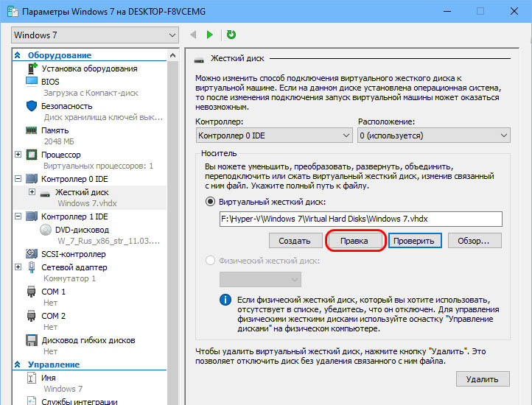Click the W_7_Rus_x86 ISO file name
This screenshot has width=532, height=405.
(x=108, y=242)
